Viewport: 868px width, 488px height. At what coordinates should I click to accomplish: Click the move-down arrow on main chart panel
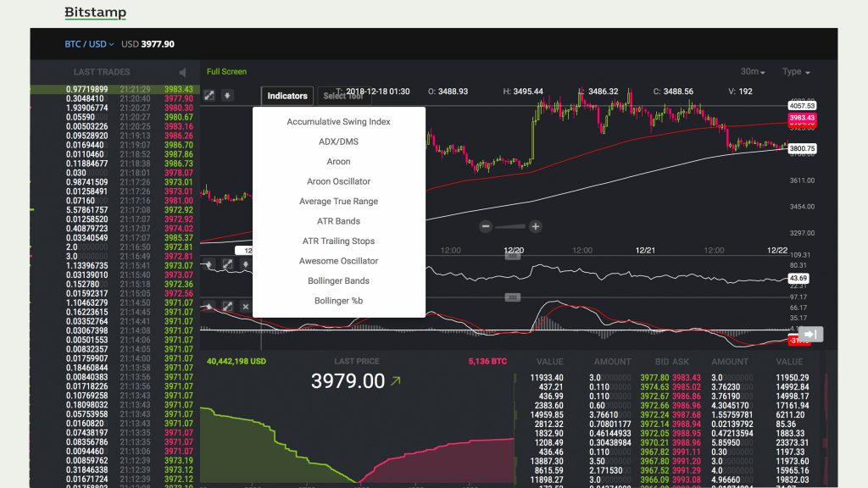[226, 96]
